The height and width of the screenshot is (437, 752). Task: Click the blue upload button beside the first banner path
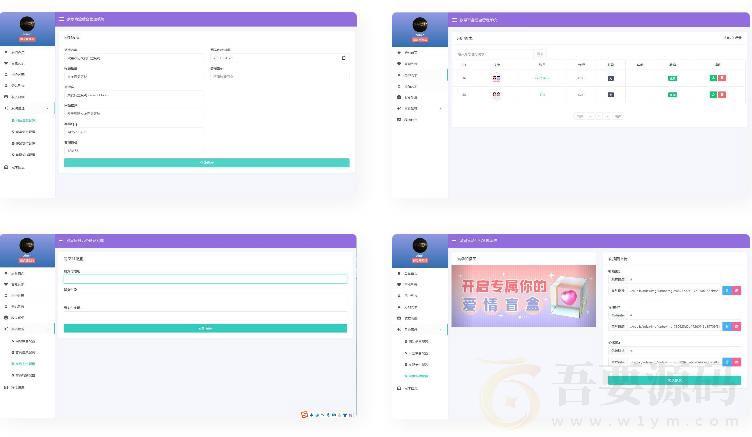click(727, 290)
